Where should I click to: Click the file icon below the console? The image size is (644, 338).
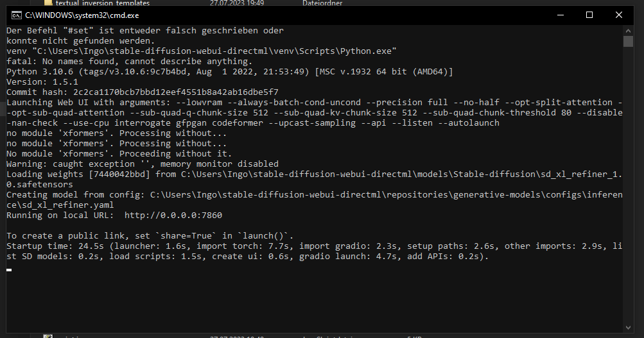pos(48,335)
